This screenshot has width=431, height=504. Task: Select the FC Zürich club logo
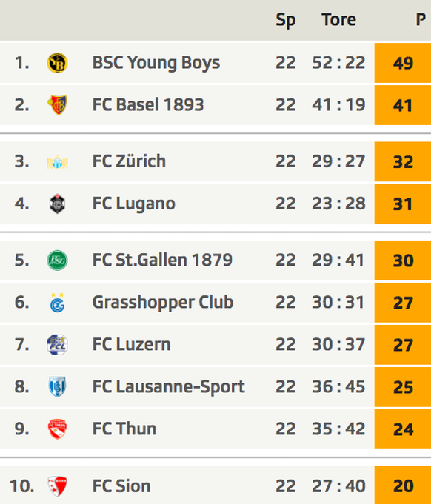[57, 162]
